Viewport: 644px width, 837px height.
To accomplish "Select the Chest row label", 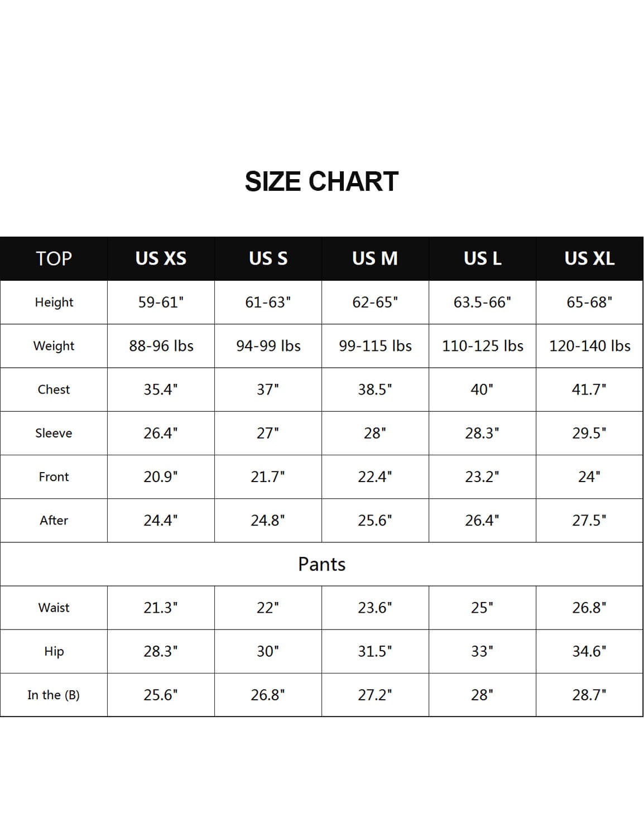I will (x=54, y=389).
